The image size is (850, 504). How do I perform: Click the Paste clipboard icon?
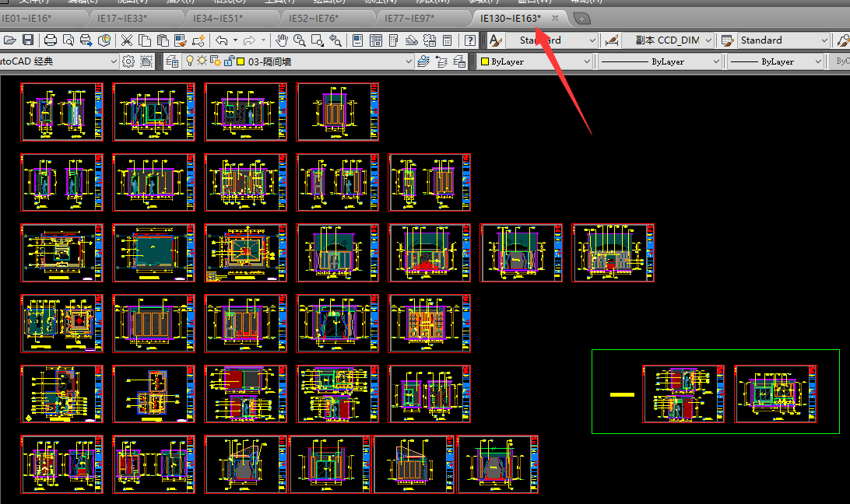click(163, 40)
